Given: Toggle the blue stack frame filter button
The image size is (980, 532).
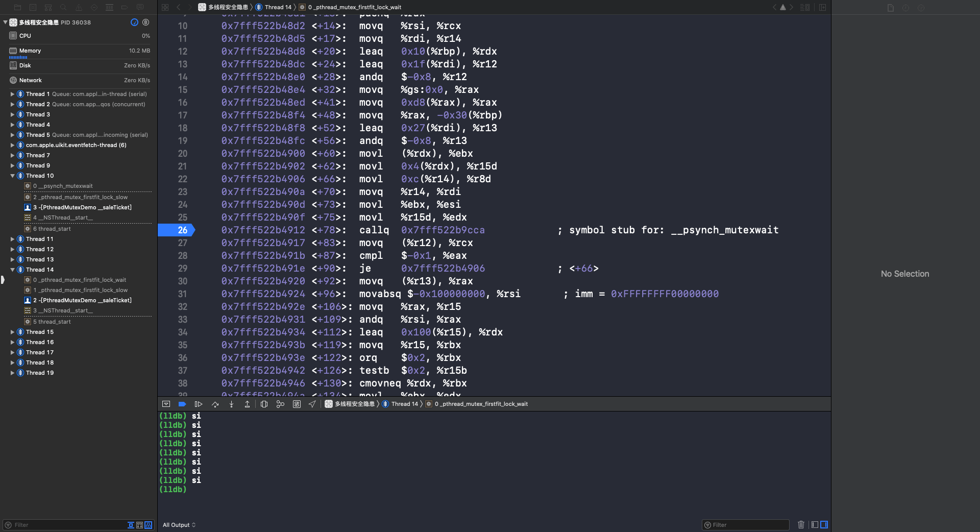Looking at the screenshot, I should [148, 525].
